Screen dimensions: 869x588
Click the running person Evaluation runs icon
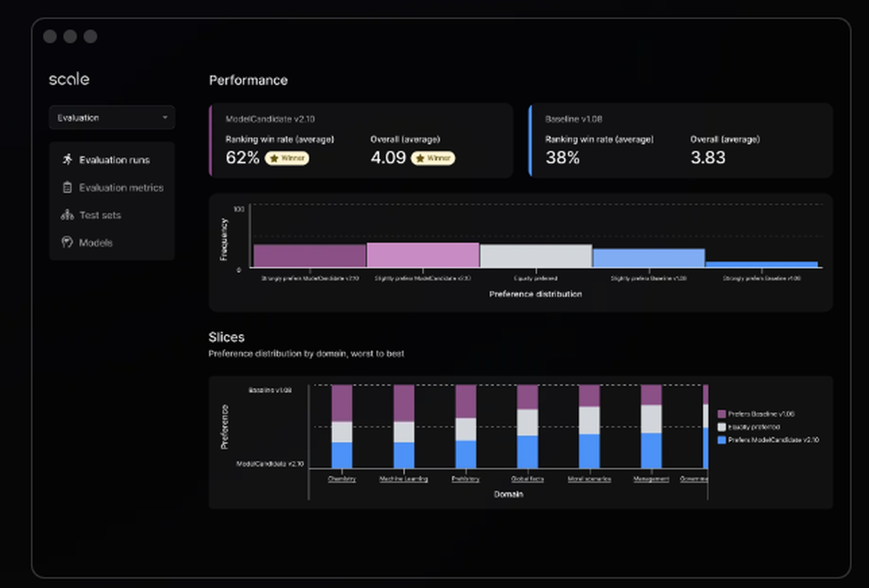tap(68, 160)
